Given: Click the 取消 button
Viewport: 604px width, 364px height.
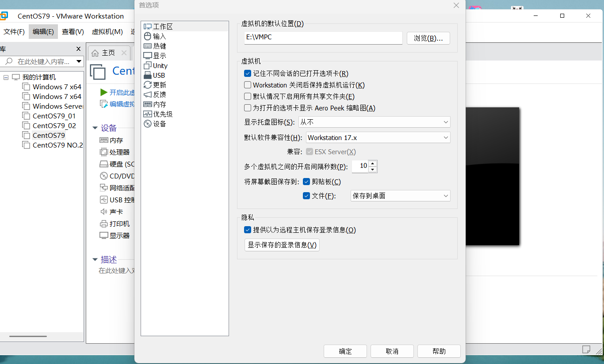Looking at the screenshot, I should 392,351.
